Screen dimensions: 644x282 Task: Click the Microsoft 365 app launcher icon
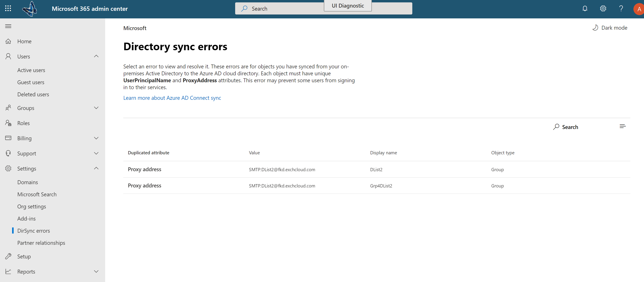[x=7, y=8]
